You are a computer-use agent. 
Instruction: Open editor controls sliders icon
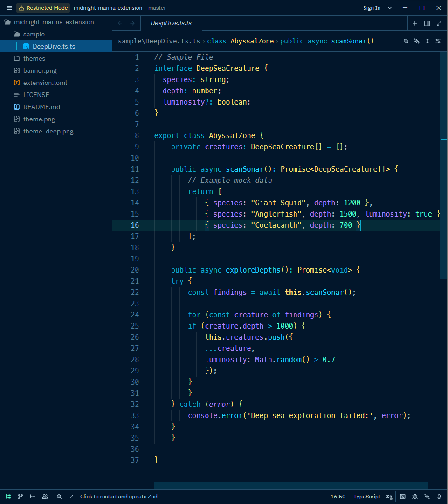(x=438, y=41)
